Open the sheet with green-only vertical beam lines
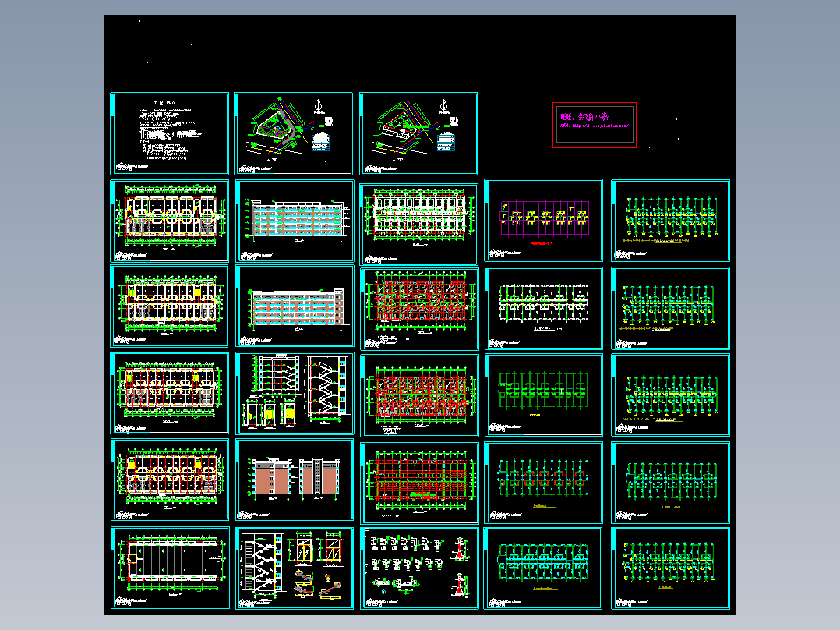Viewport: 840px width, 630px height. (543, 395)
